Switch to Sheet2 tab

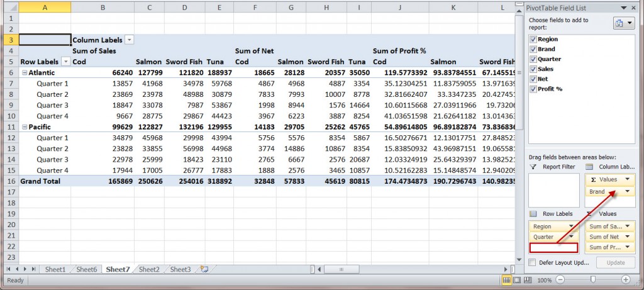pyautogui.click(x=149, y=269)
